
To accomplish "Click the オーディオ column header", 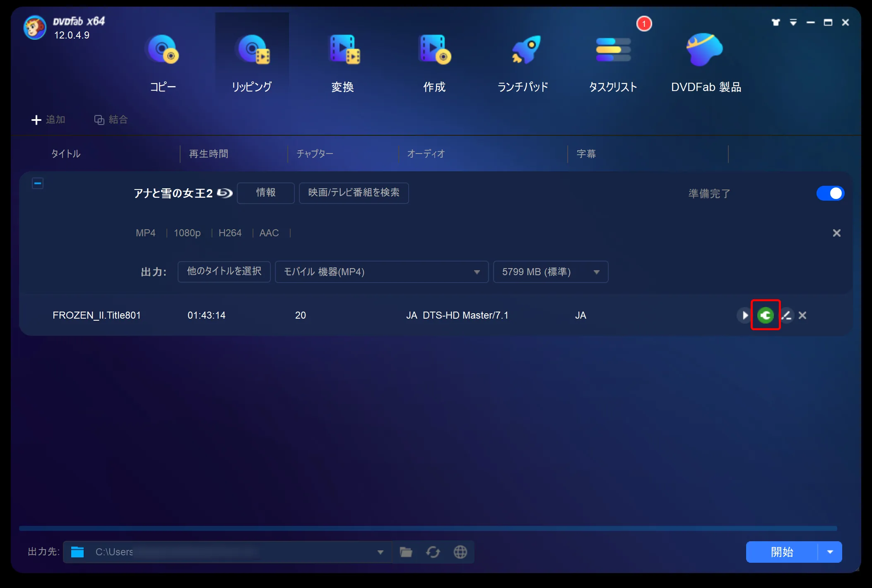I will coord(426,154).
